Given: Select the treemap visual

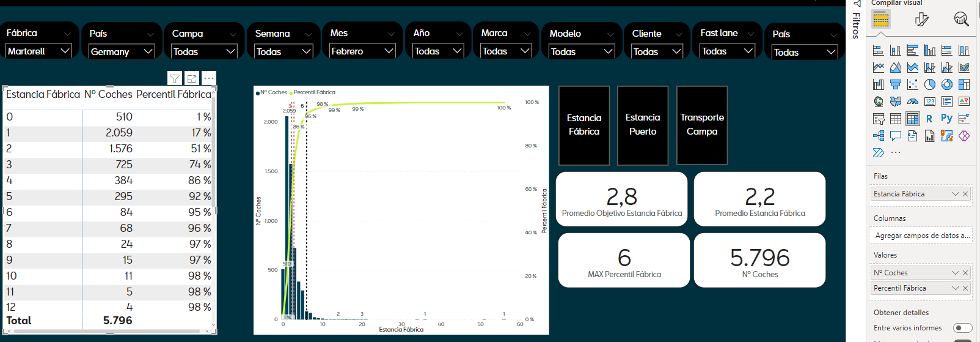Looking at the screenshot, I should 964,84.
